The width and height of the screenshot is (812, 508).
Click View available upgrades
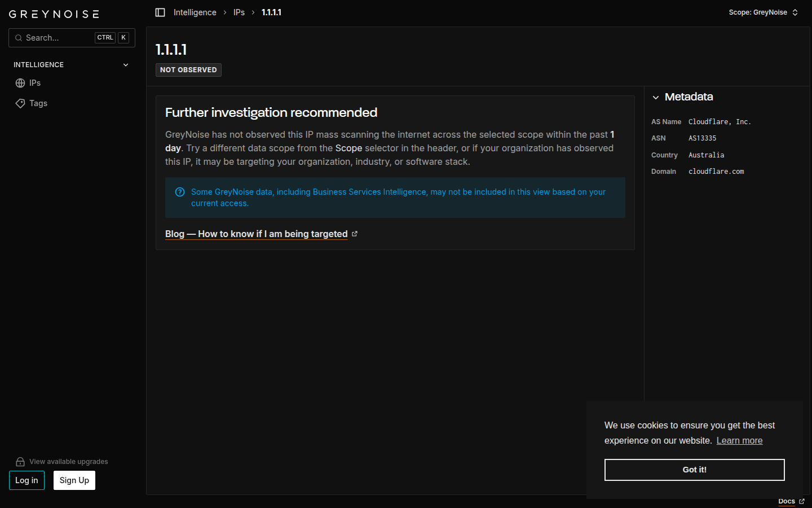69,462
